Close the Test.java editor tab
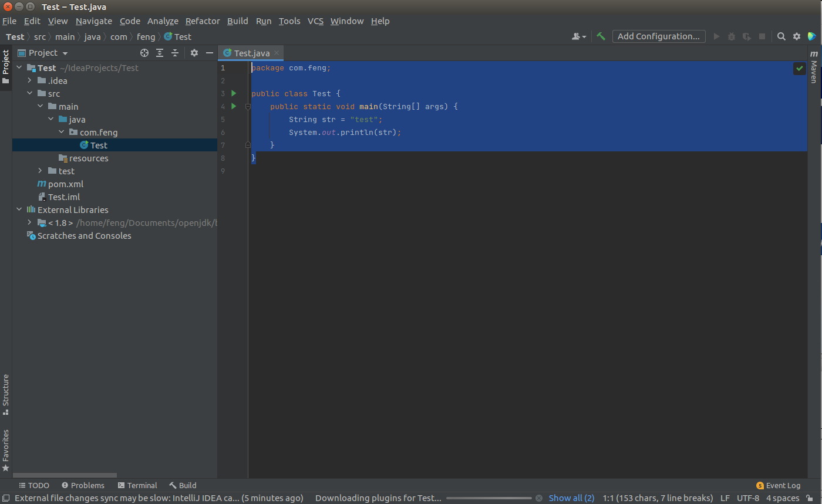Image resolution: width=822 pixels, height=504 pixels. (x=278, y=53)
